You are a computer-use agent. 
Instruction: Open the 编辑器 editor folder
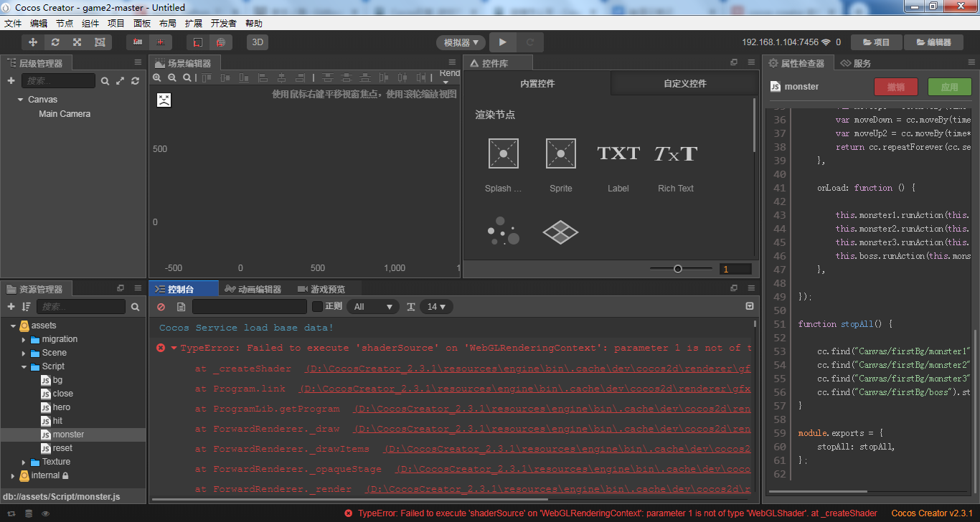[x=933, y=42]
